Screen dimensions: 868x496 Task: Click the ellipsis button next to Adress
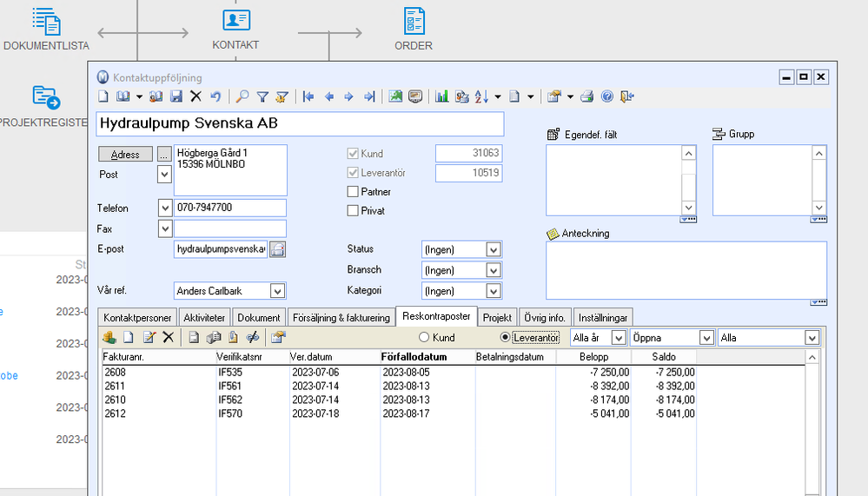coord(164,155)
